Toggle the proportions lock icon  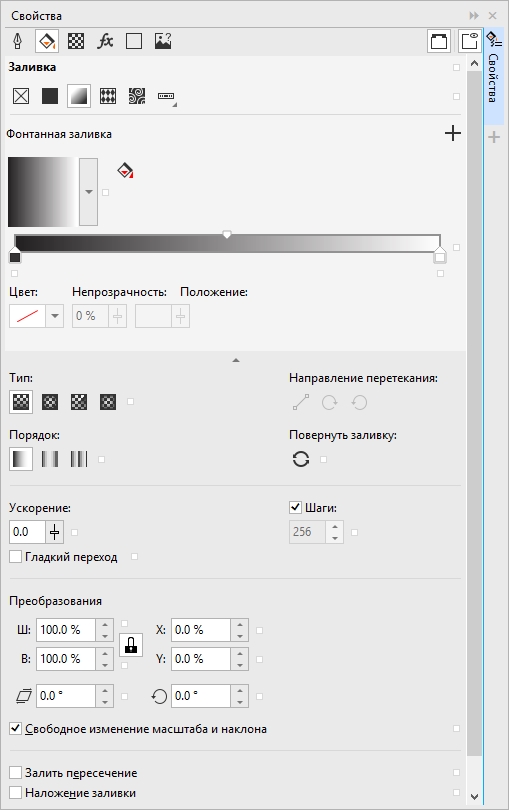tap(131, 645)
